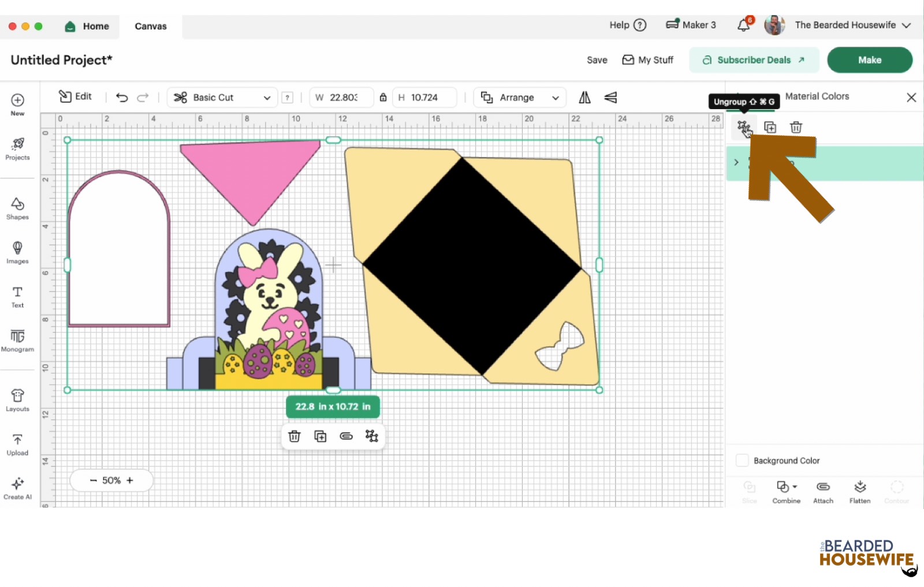Image resolution: width=924 pixels, height=587 pixels.
Task: Click the width input field
Action: 343,98
